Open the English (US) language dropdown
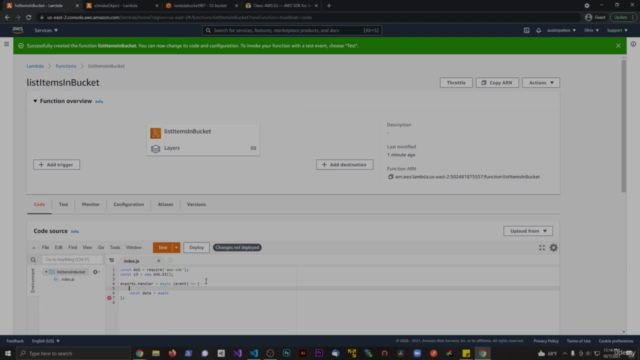Screen dimensions: 640x360 tap(46, 341)
